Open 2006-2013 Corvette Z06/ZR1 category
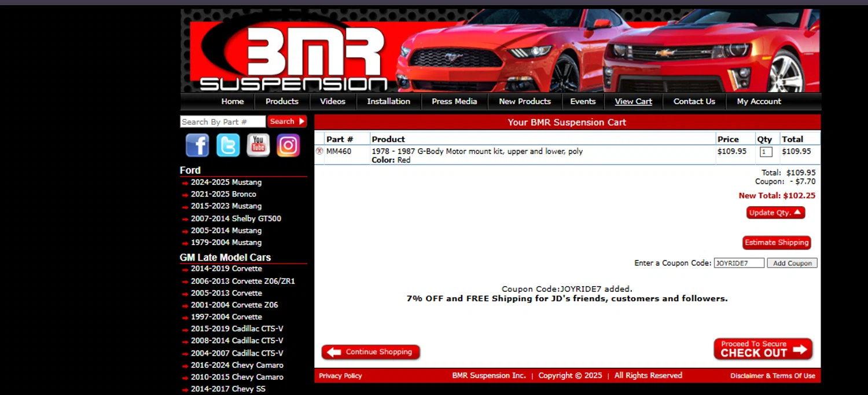Viewport: 868px width, 395px height. click(243, 281)
